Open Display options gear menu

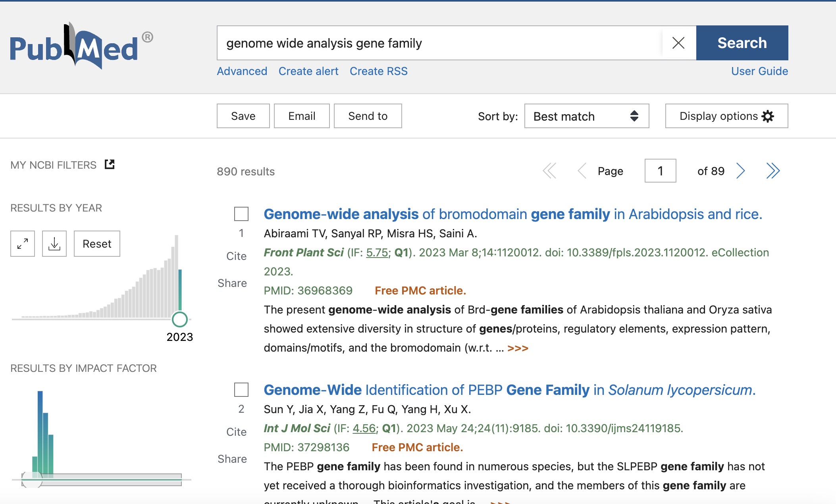(726, 116)
